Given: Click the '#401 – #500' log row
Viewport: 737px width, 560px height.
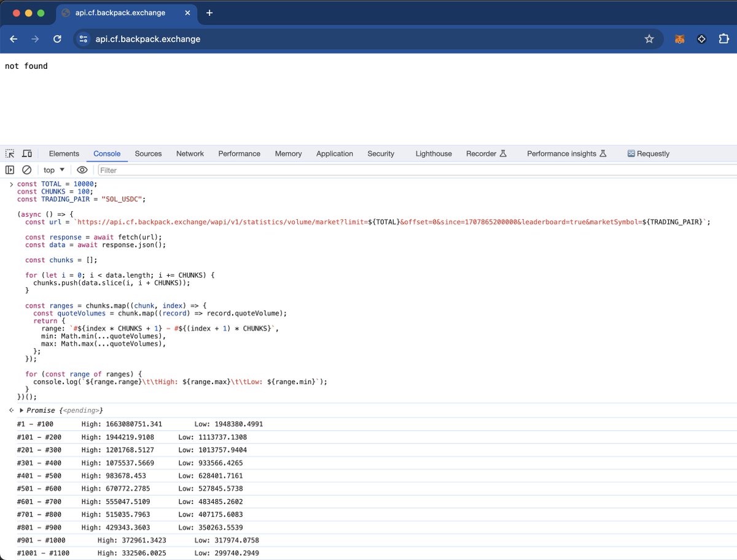Looking at the screenshot, I should tap(368, 476).
